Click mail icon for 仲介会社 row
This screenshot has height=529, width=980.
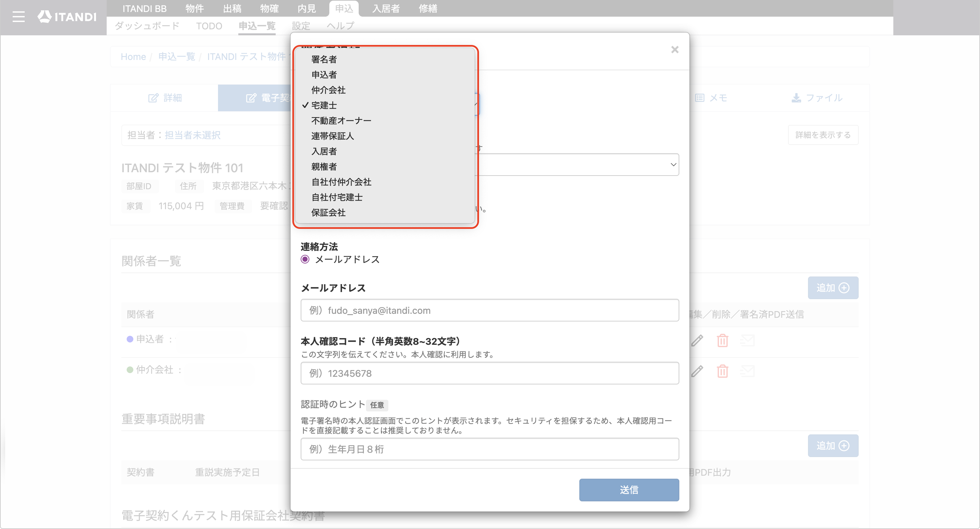click(x=748, y=371)
